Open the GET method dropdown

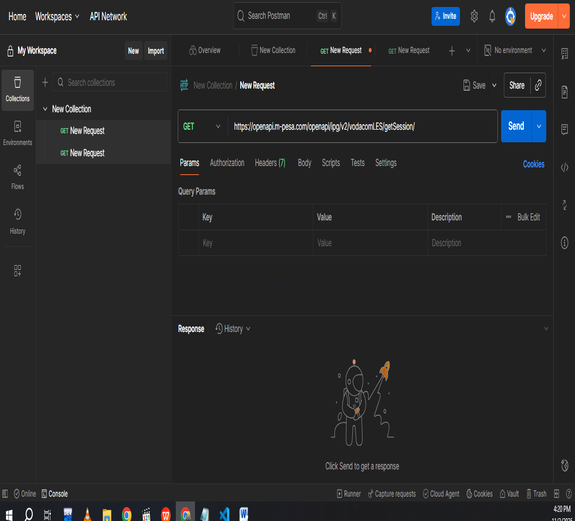point(202,126)
